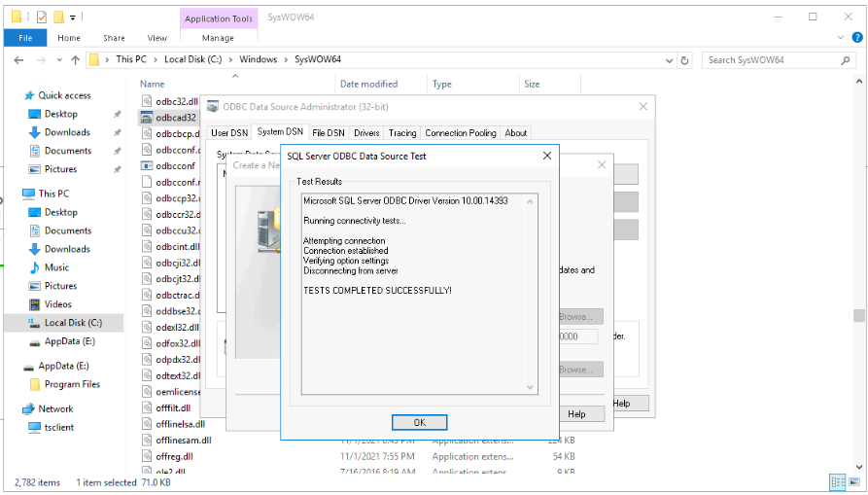Click the Properties quick access toolbar icon
The height and width of the screenshot is (495, 868).
click(x=42, y=18)
